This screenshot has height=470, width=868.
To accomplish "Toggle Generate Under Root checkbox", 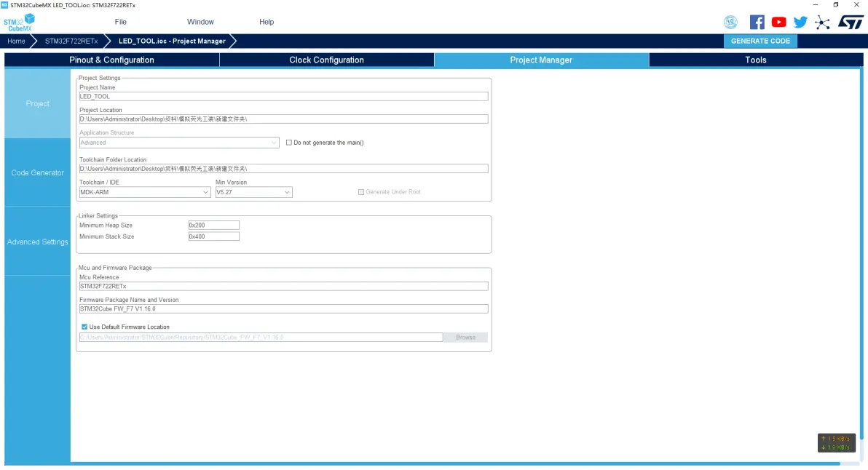I will pos(361,192).
